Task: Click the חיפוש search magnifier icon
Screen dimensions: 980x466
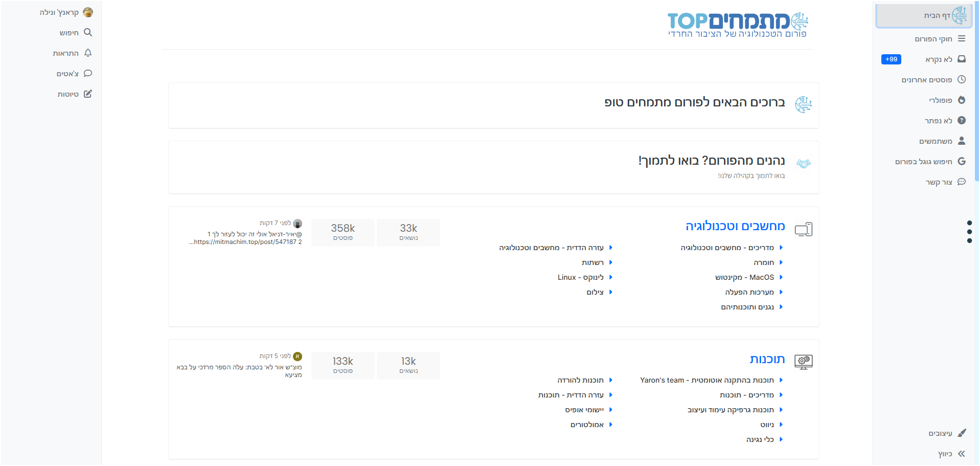Action: (x=87, y=32)
